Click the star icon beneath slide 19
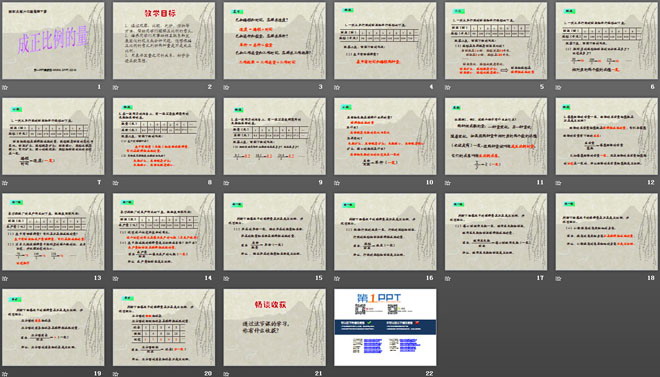This screenshot has width=660, height=377. 5,374
